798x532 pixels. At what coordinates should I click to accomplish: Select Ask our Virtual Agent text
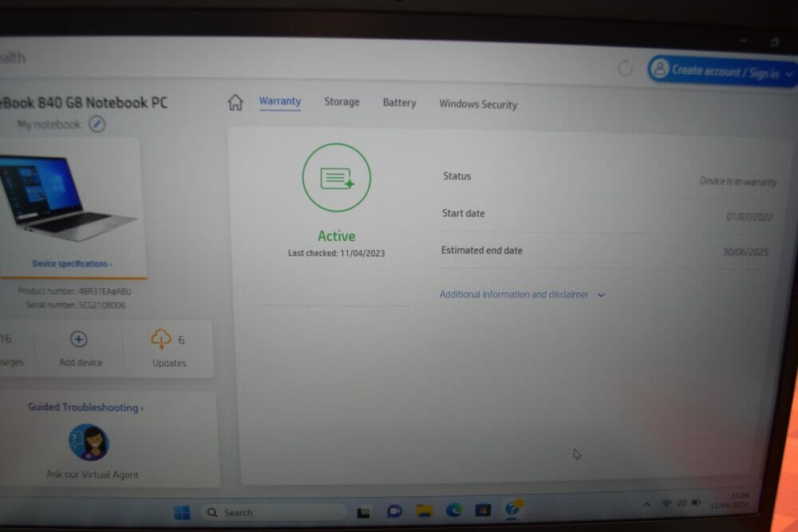[92, 475]
